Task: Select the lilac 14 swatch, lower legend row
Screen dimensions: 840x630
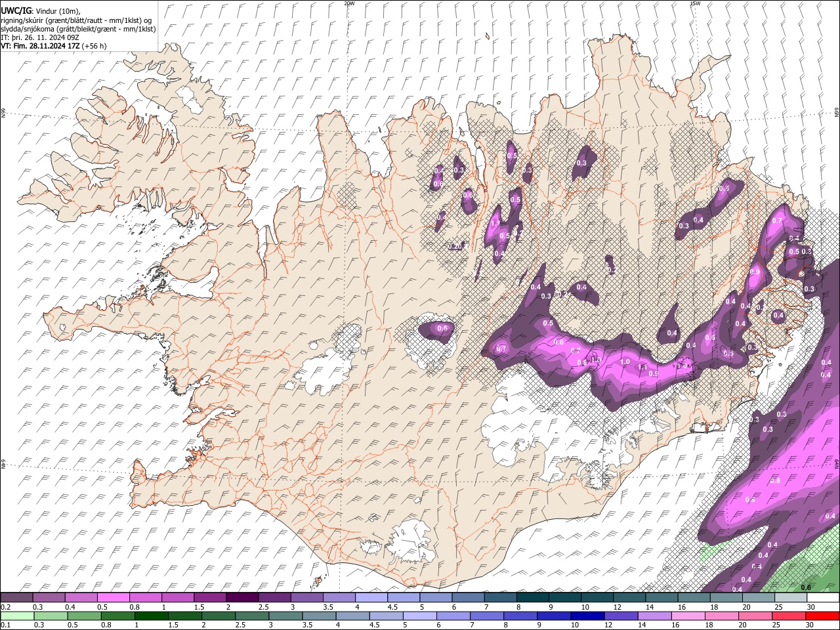Action: tap(654, 616)
